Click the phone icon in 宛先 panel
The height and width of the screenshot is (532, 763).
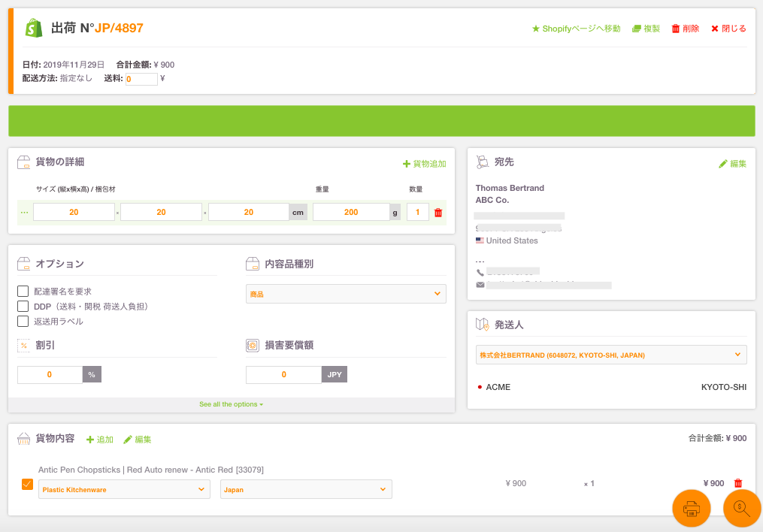click(x=480, y=272)
